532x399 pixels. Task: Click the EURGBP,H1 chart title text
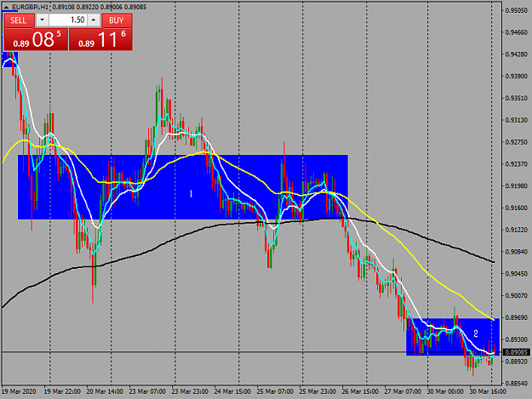tap(31, 7)
